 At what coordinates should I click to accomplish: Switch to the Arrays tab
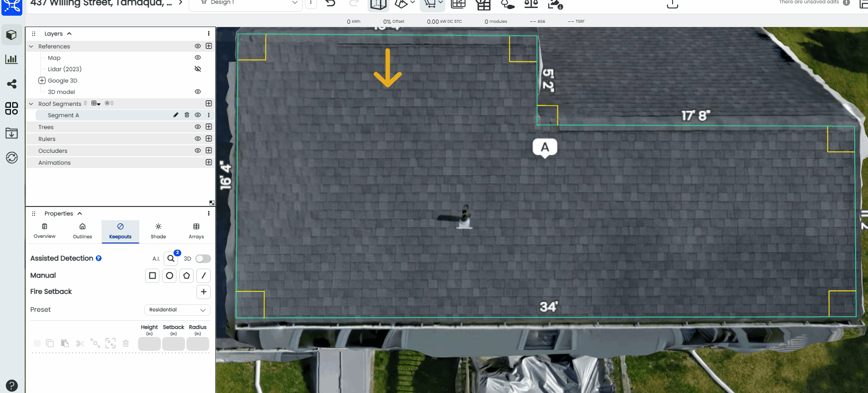coord(196,231)
